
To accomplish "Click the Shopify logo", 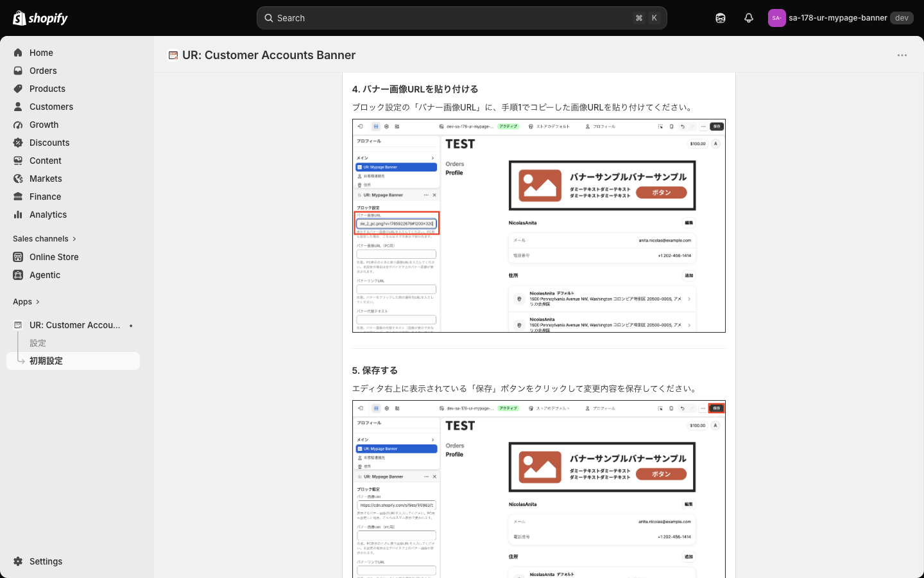I will point(40,18).
